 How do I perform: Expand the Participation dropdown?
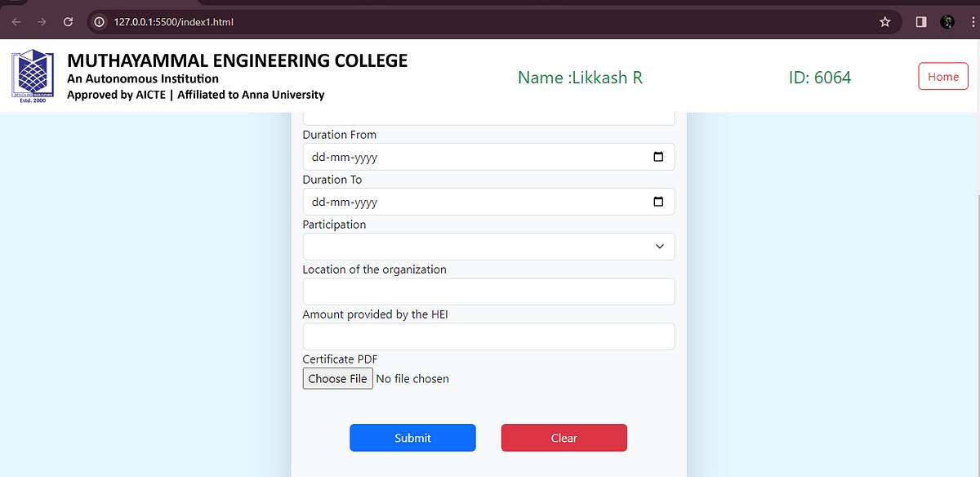click(488, 247)
